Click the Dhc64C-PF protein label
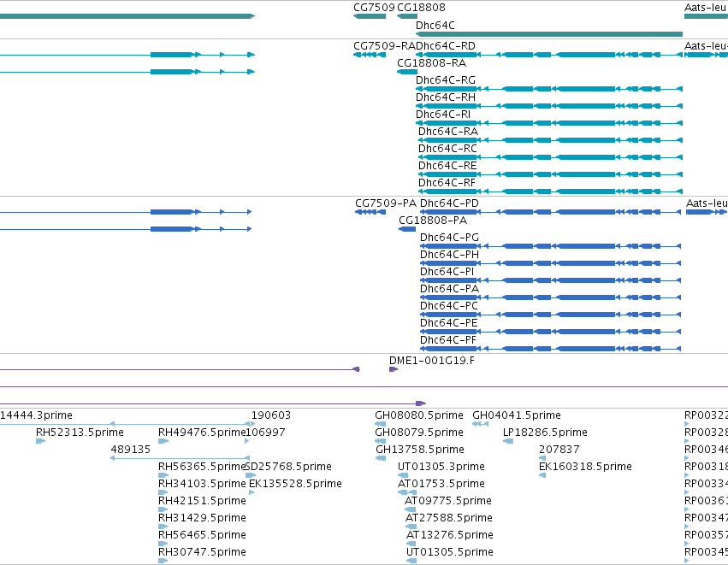Viewport: 728px width, 565px height. coord(448,340)
